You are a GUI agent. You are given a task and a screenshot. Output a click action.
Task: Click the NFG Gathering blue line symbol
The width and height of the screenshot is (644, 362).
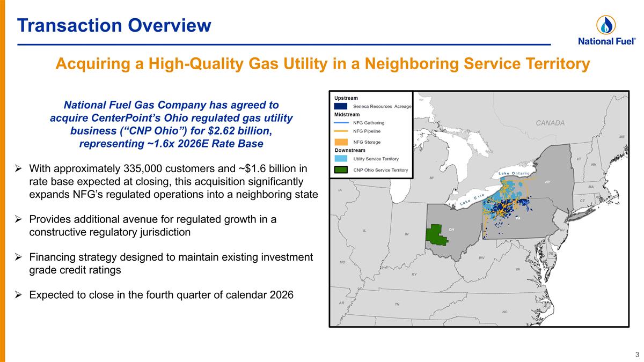point(340,123)
